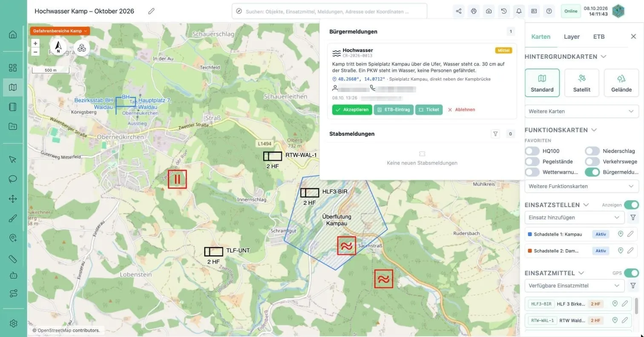
Task: Reject the report with Ablehnen
Action: coord(461,109)
